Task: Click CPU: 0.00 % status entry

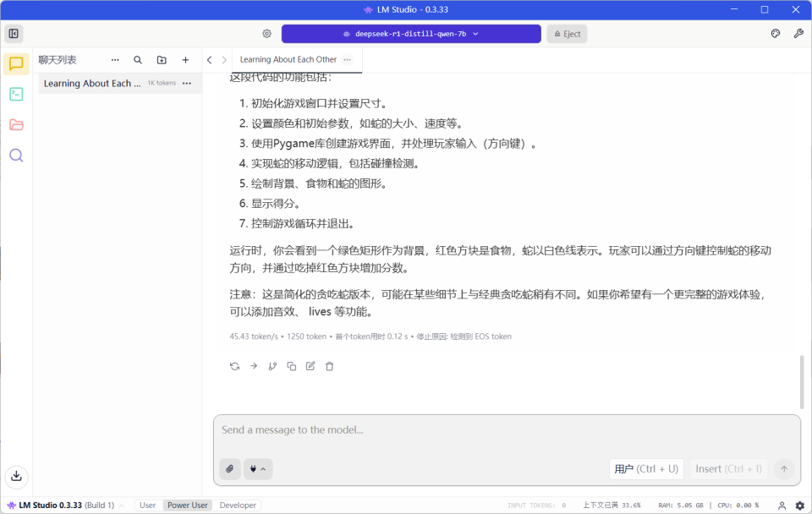Action: 738,506
